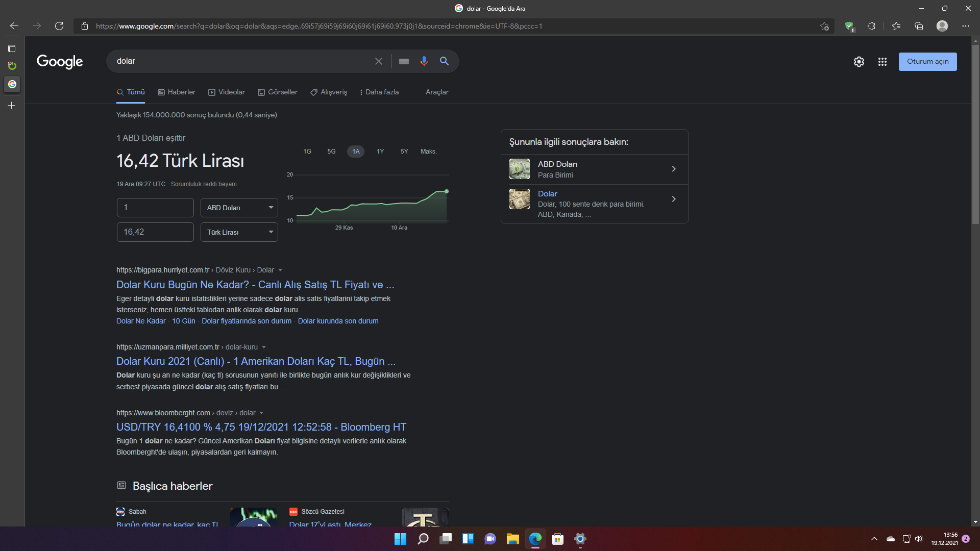The height and width of the screenshot is (551, 980).
Task: Open Google quick settings gear
Action: 859,62
